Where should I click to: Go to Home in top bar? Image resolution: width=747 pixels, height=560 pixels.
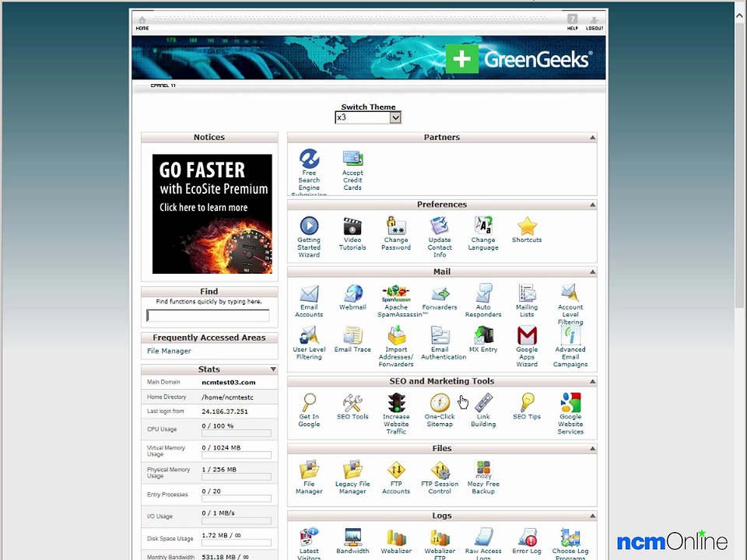tap(142, 23)
